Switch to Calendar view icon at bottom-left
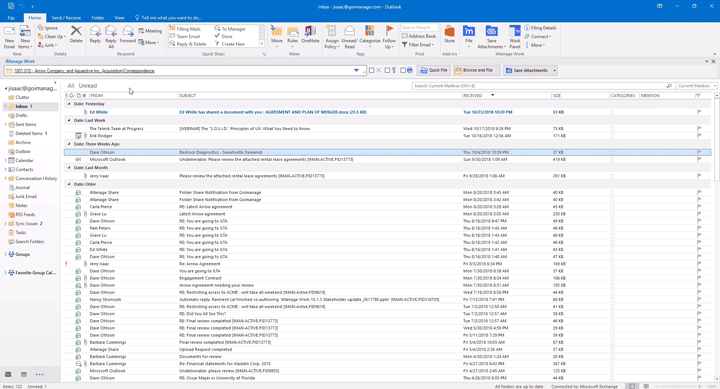Viewport: 720px width, 389px height. tap(23, 374)
